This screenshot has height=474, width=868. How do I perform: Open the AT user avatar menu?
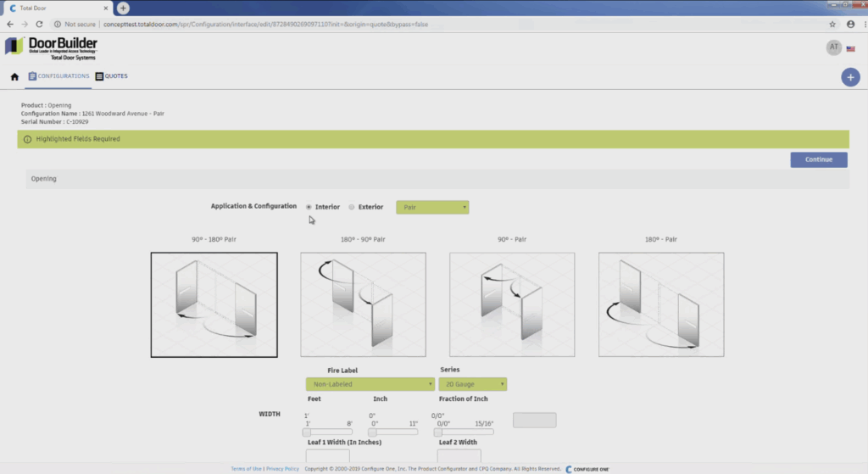click(x=833, y=47)
